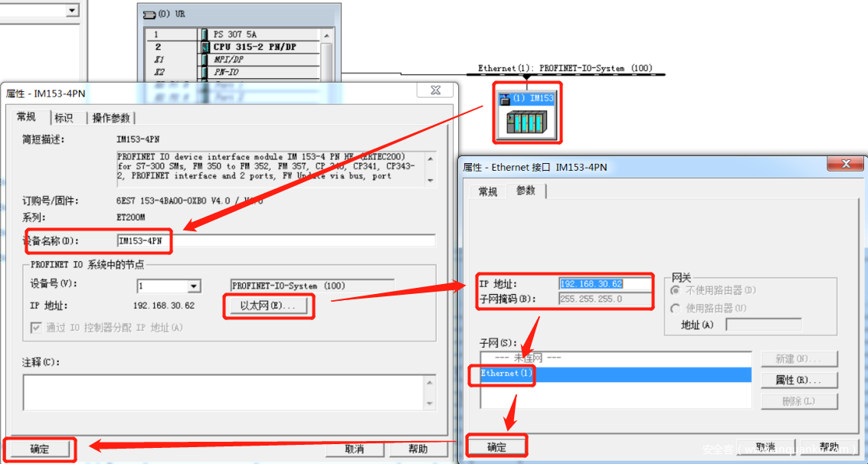Open the 设备号 dropdown list
Image resolution: width=868 pixels, height=464 pixels.
(x=194, y=286)
